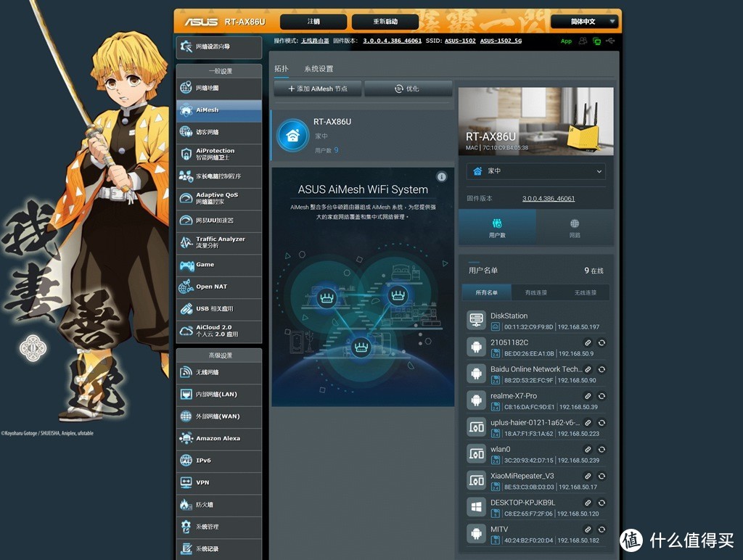Click the DiskStation client entry
This screenshot has width=743, height=560.
536,321
